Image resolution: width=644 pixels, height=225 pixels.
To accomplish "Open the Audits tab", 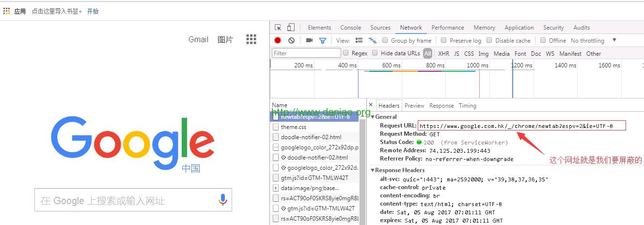I will [x=581, y=28].
